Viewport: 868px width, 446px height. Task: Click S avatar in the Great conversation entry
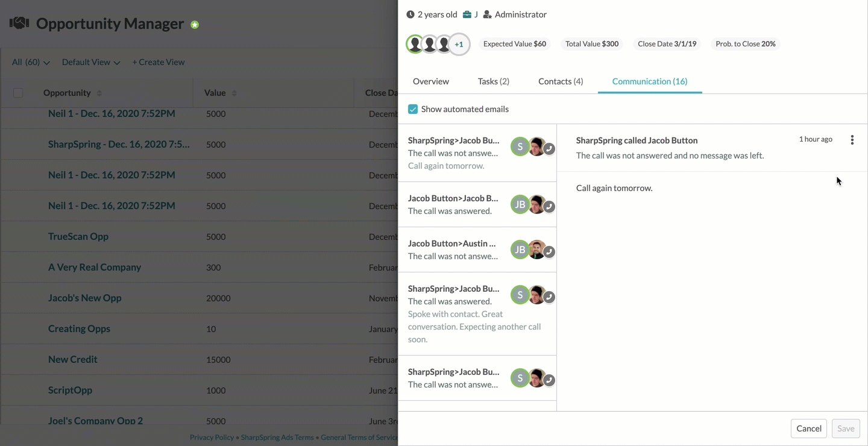520,295
